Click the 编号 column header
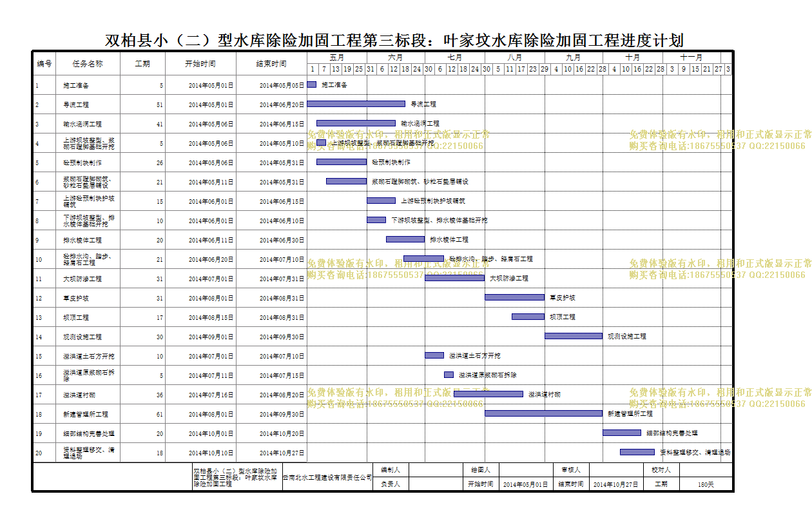 (44, 64)
